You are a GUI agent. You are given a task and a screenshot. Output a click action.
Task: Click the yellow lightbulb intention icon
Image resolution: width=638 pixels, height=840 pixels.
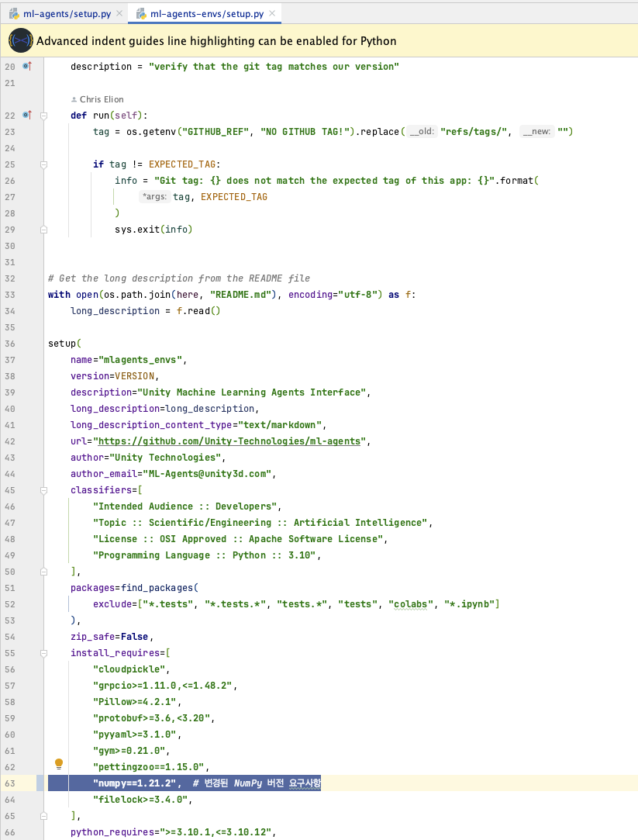59,764
